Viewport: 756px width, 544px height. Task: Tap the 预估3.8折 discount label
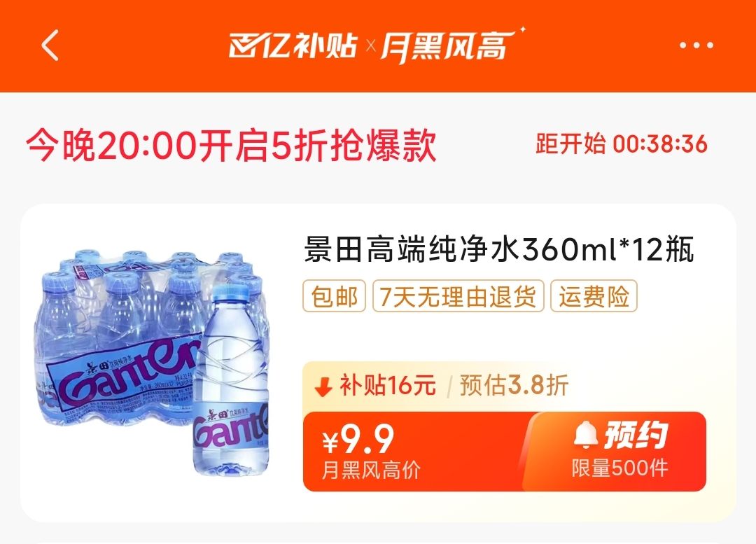click(514, 385)
